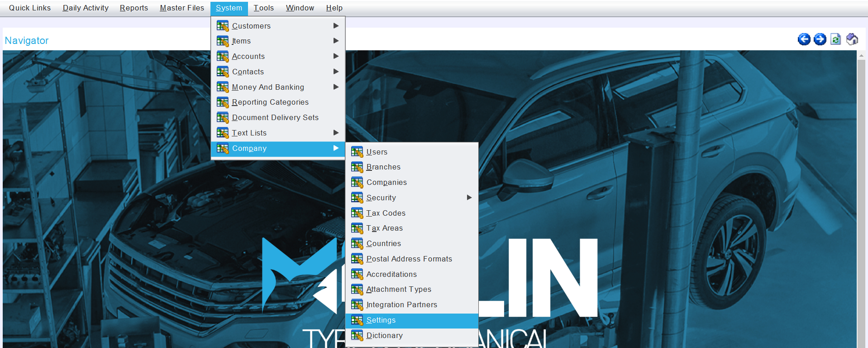Click the icon beside Accreditations entry
Screen dimensions: 868x348
point(357,274)
